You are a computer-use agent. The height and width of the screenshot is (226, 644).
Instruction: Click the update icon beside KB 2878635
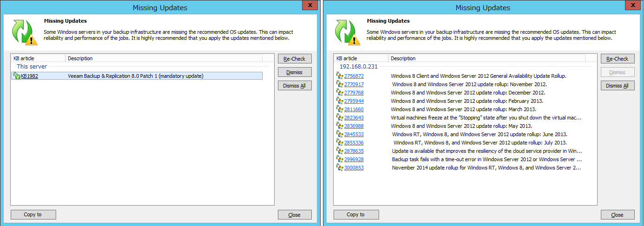pos(340,151)
